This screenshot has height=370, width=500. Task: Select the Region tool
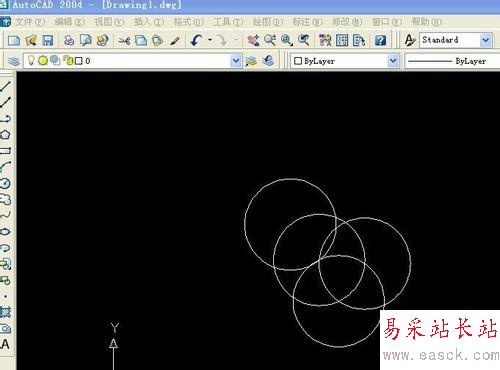(x=5, y=329)
